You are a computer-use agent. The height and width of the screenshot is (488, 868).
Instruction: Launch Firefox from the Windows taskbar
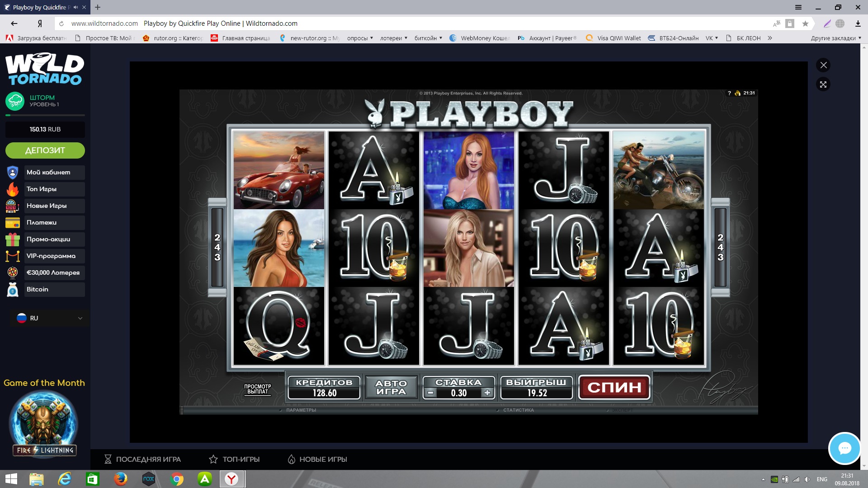point(120,479)
